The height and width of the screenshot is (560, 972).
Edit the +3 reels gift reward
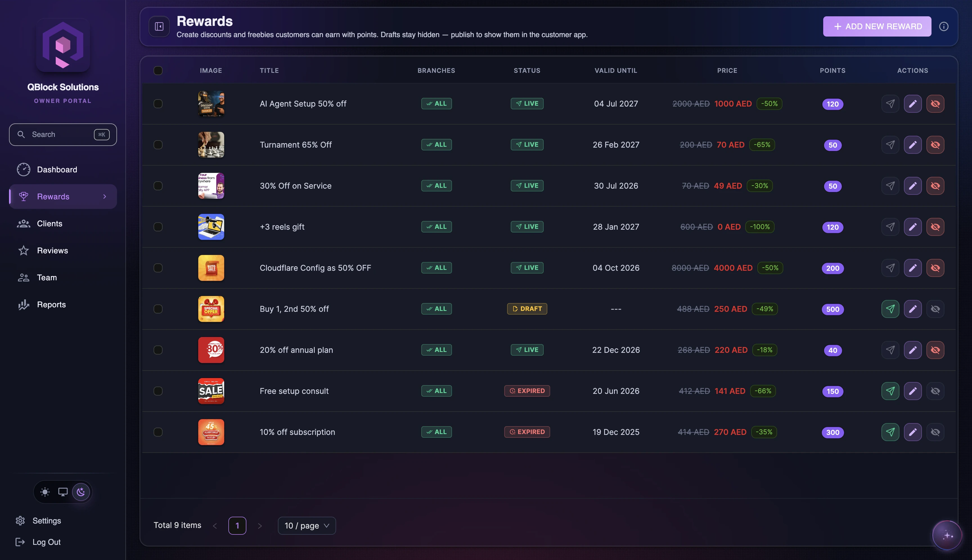click(x=913, y=227)
